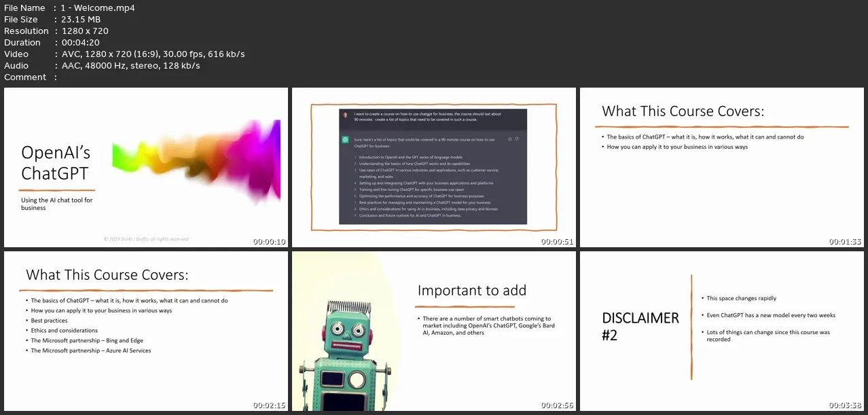
Task: Click the 00:01:33 timestamp
Action: (x=846, y=242)
